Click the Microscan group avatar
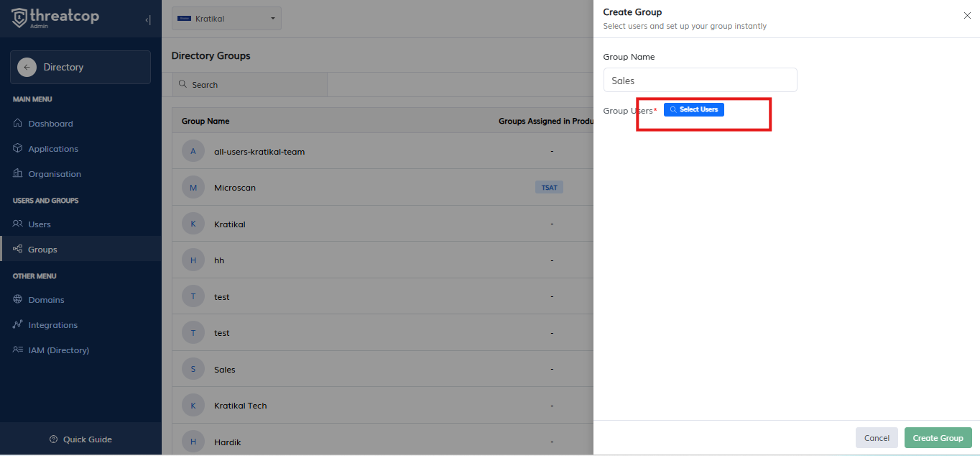Viewport: 980px width, 456px height. (x=193, y=188)
